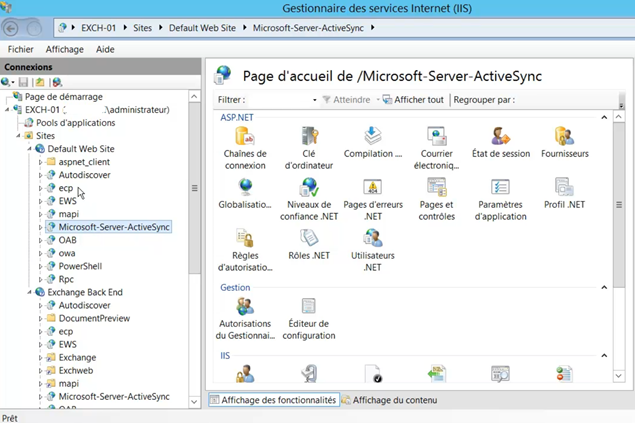
Task: Open the Regrouper par dropdown
Action: (x=560, y=100)
